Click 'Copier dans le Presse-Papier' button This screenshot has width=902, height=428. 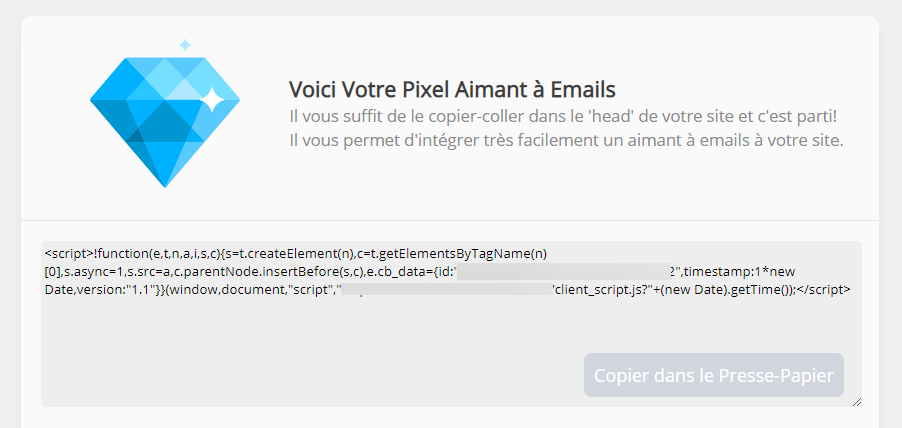(x=714, y=375)
